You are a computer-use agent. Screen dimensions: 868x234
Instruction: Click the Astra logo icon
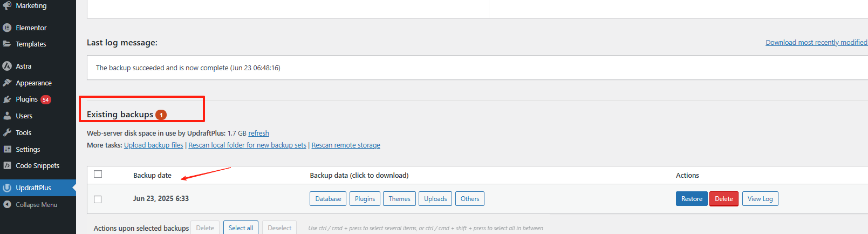coord(7,66)
